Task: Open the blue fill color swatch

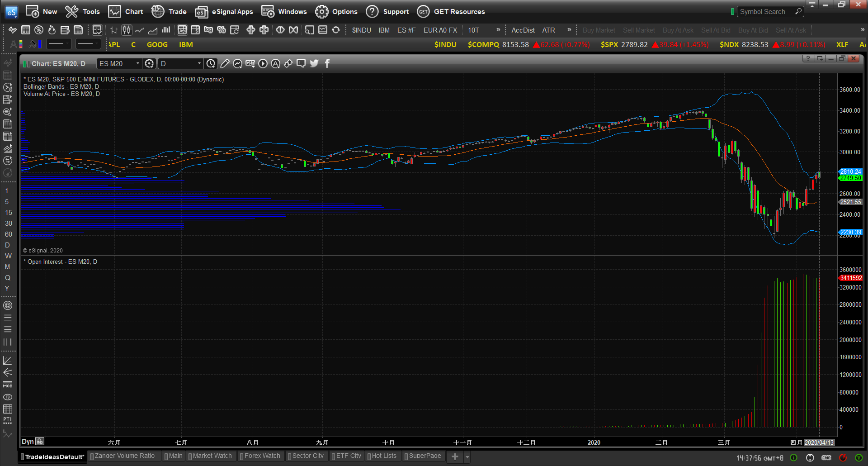Action: point(40,44)
